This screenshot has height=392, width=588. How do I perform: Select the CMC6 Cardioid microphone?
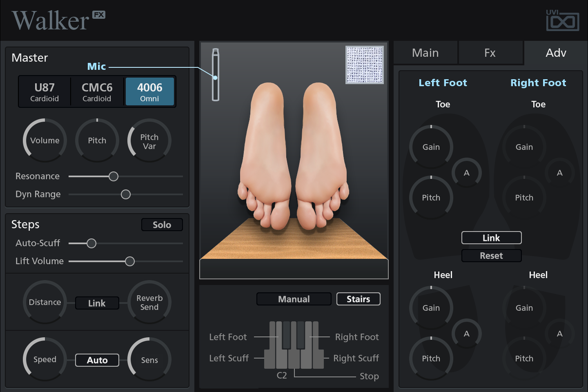[97, 92]
